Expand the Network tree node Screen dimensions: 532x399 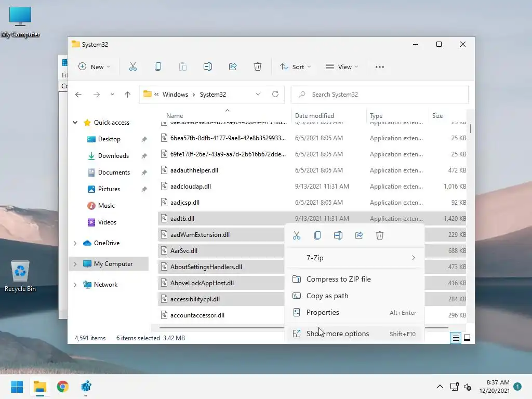[x=75, y=285]
